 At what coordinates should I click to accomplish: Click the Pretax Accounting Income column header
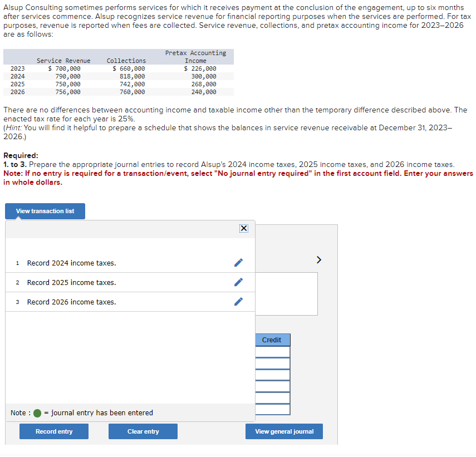[x=195, y=57]
